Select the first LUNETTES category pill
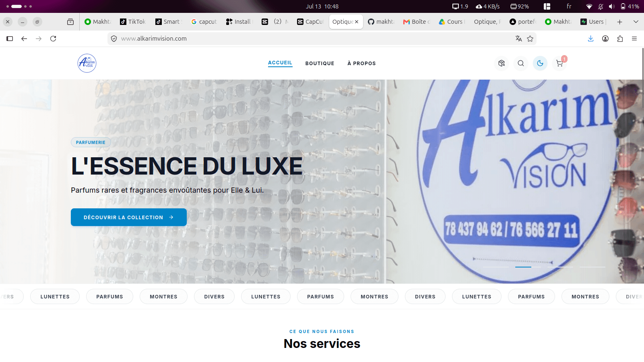 point(55,296)
